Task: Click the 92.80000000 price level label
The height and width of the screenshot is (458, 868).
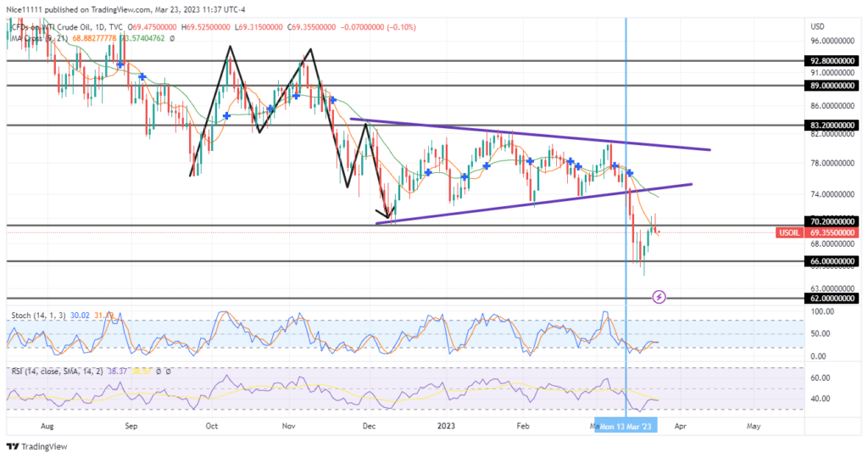Action: 832,60
